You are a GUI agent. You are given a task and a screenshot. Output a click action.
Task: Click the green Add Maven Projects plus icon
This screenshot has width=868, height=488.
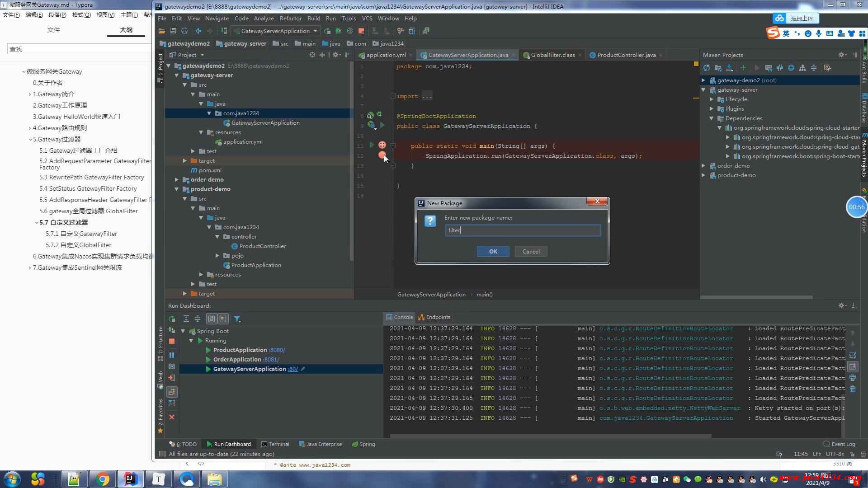tap(743, 68)
